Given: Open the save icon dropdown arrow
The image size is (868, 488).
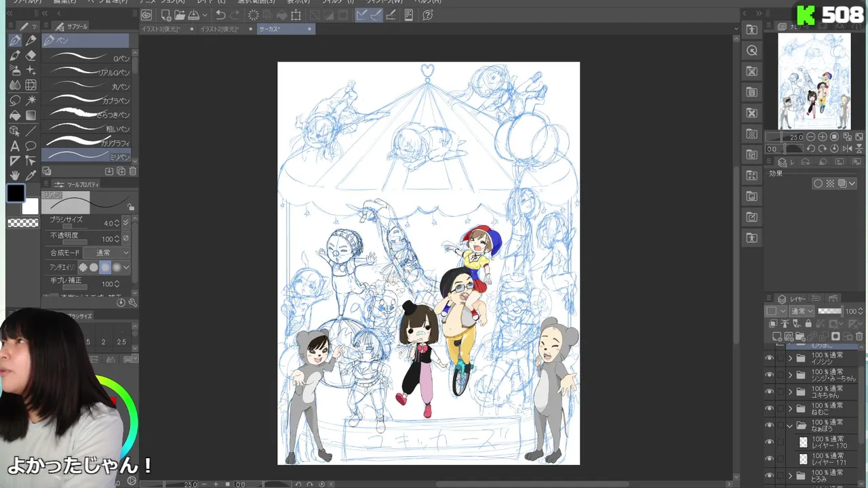Looking at the screenshot, I should 204,15.
